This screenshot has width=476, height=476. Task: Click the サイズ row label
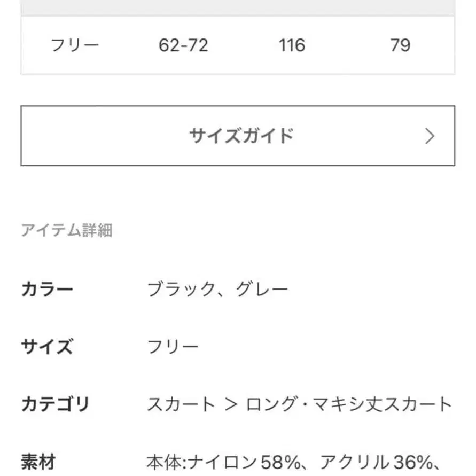47,346
